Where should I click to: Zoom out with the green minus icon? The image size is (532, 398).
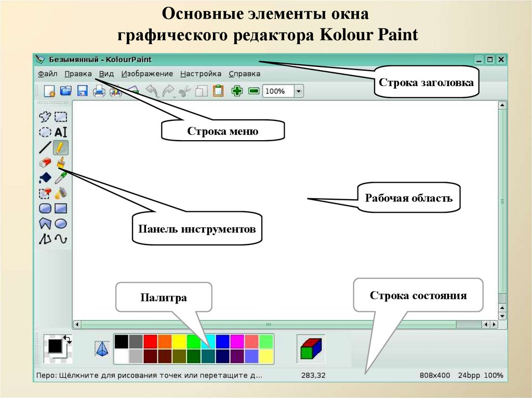pos(254,91)
